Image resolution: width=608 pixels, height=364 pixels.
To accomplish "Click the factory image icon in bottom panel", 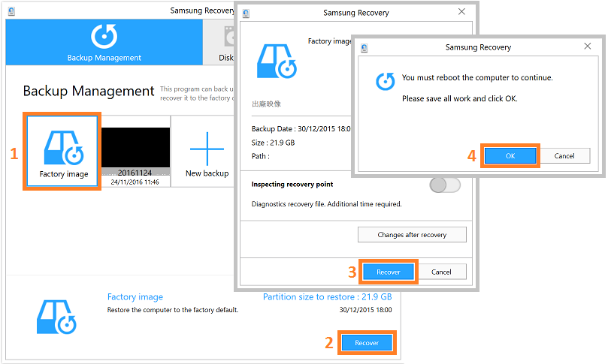I will 56,317.
